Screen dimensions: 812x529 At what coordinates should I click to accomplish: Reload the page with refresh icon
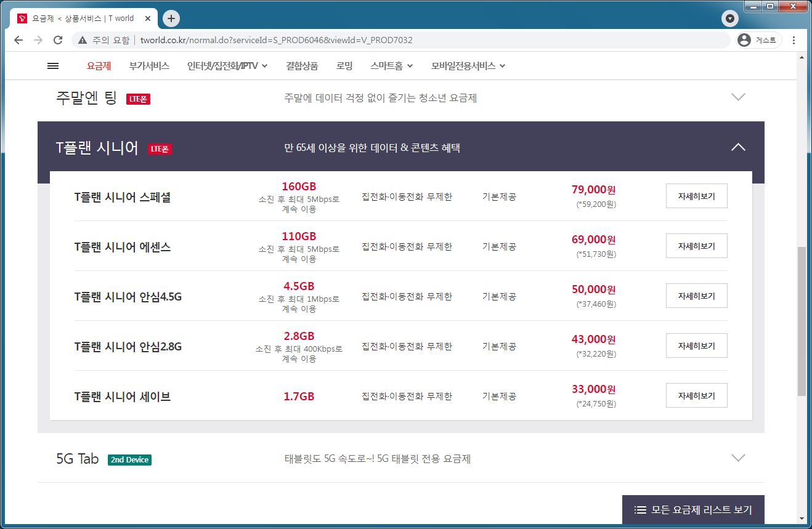pos(58,40)
